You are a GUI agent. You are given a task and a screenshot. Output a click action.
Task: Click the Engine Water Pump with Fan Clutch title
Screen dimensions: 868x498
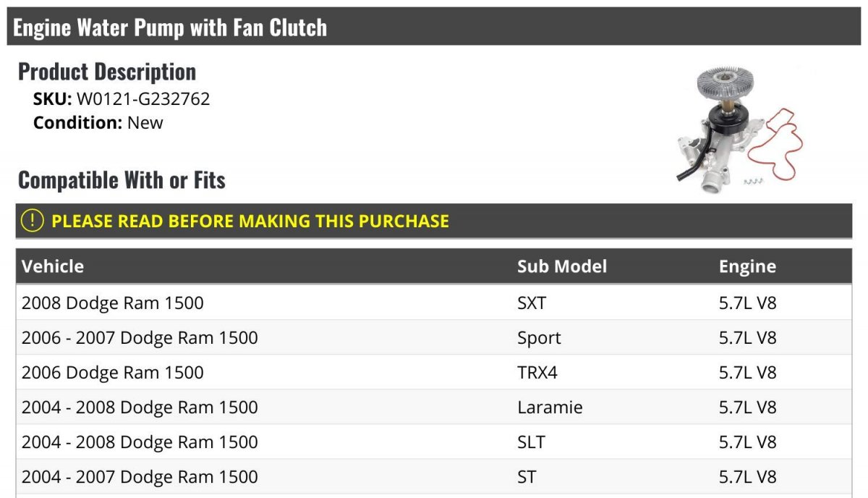[x=170, y=28]
